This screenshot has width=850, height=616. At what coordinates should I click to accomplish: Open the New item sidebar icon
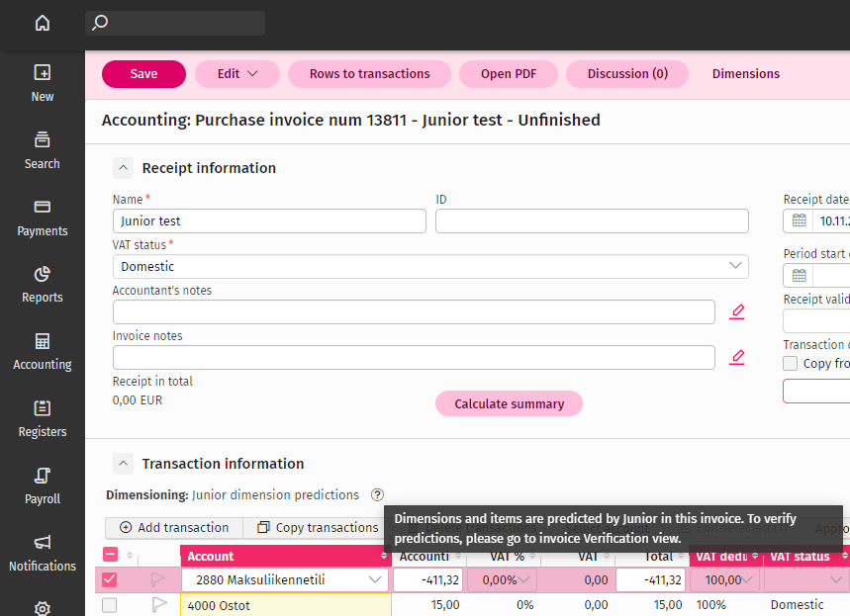(x=42, y=83)
